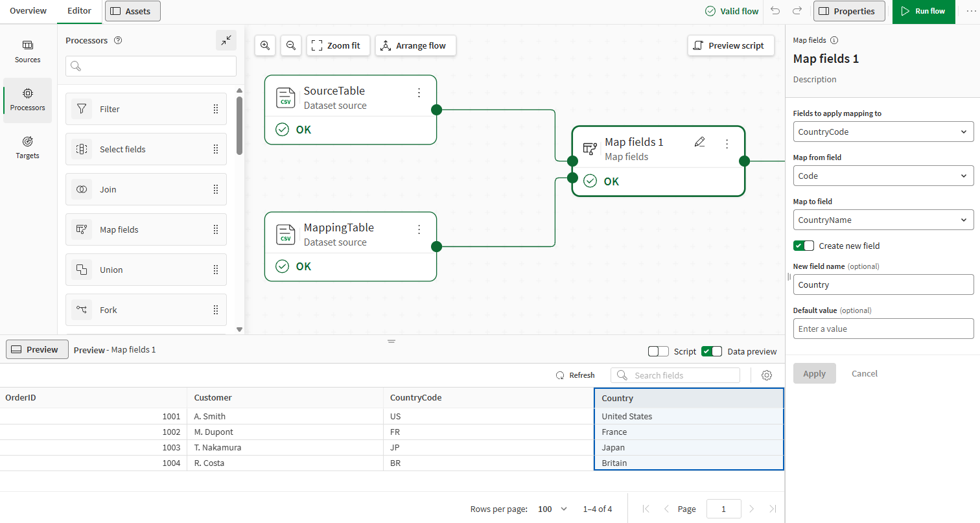Click the Apply button
Image resolution: width=980 pixels, height=523 pixels.
coord(814,373)
